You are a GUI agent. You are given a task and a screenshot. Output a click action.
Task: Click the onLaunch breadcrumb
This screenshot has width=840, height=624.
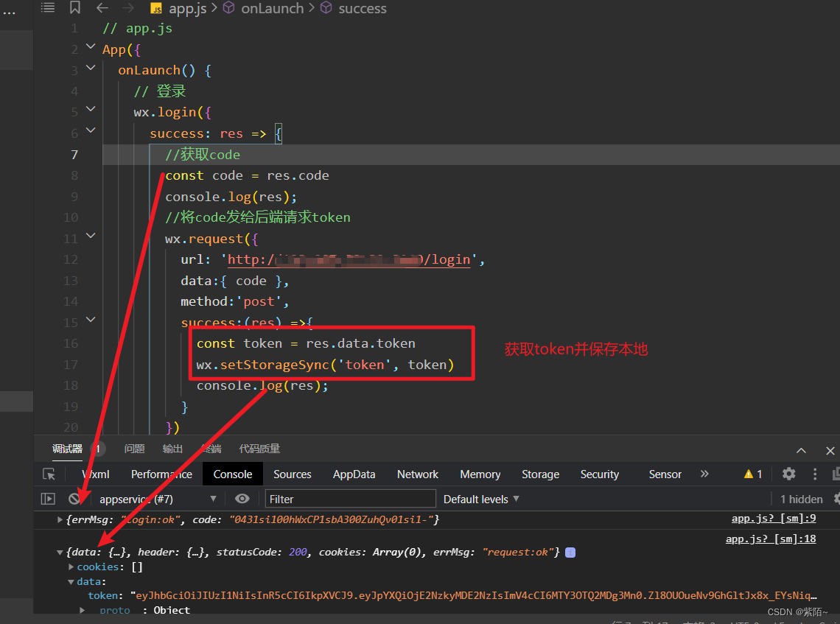272,8
